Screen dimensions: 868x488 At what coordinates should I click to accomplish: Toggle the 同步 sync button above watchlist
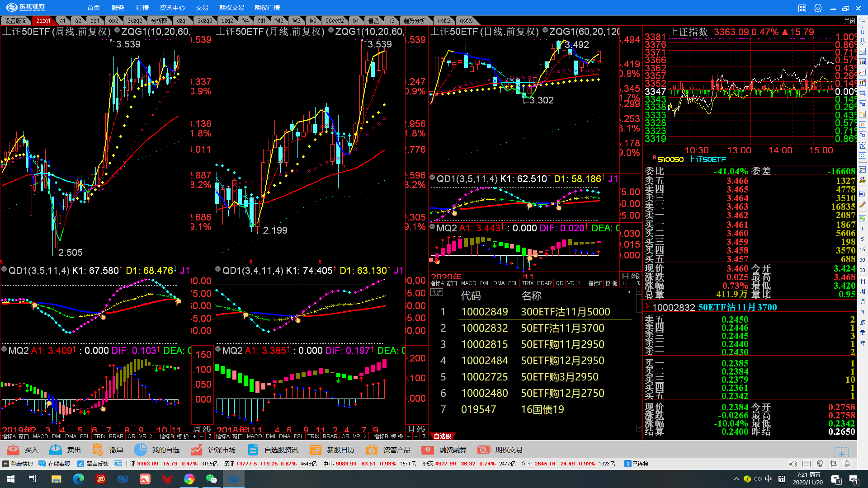point(436,292)
